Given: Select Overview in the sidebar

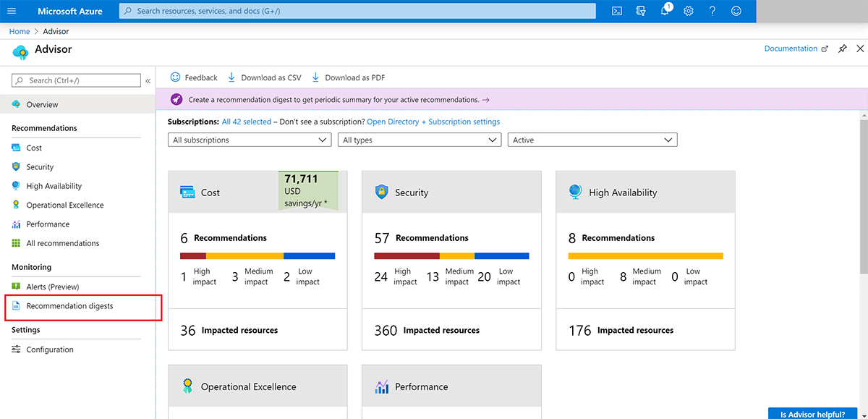Looking at the screenshot, I should [77, 104].
